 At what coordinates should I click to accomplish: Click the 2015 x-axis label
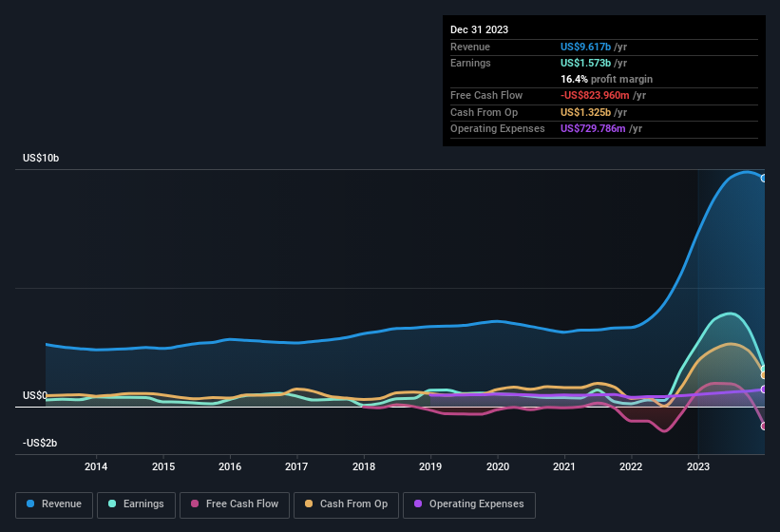coord(163,466)
